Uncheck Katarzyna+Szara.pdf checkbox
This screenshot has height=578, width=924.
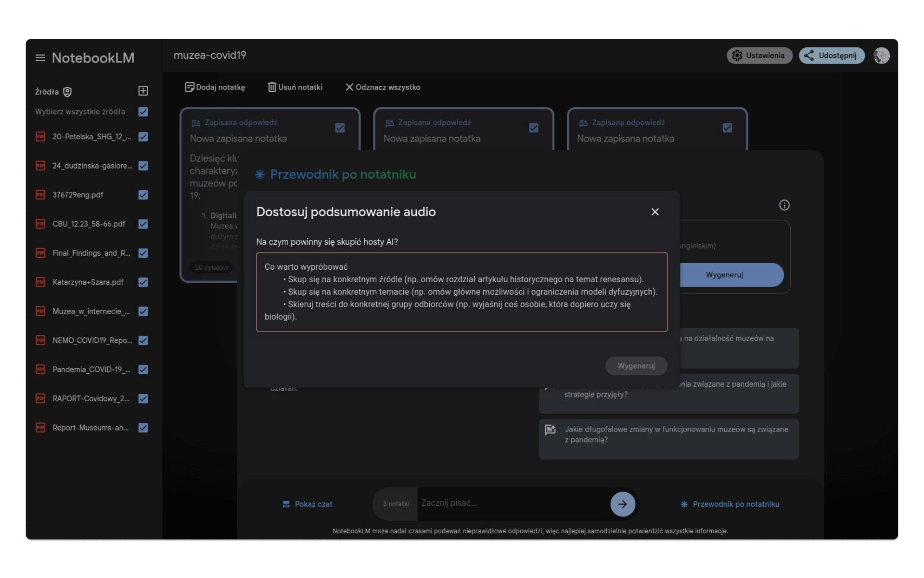[x=143, y=282]
